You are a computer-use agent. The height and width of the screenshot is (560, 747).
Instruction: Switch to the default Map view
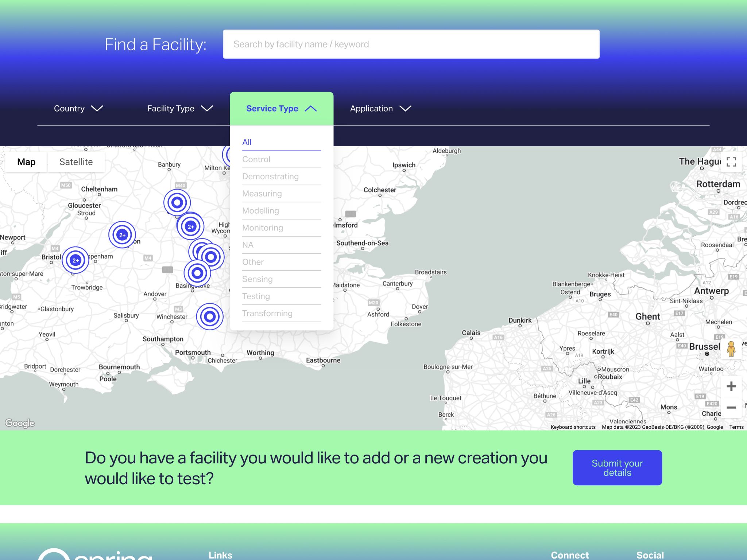(x=26, y=162)
